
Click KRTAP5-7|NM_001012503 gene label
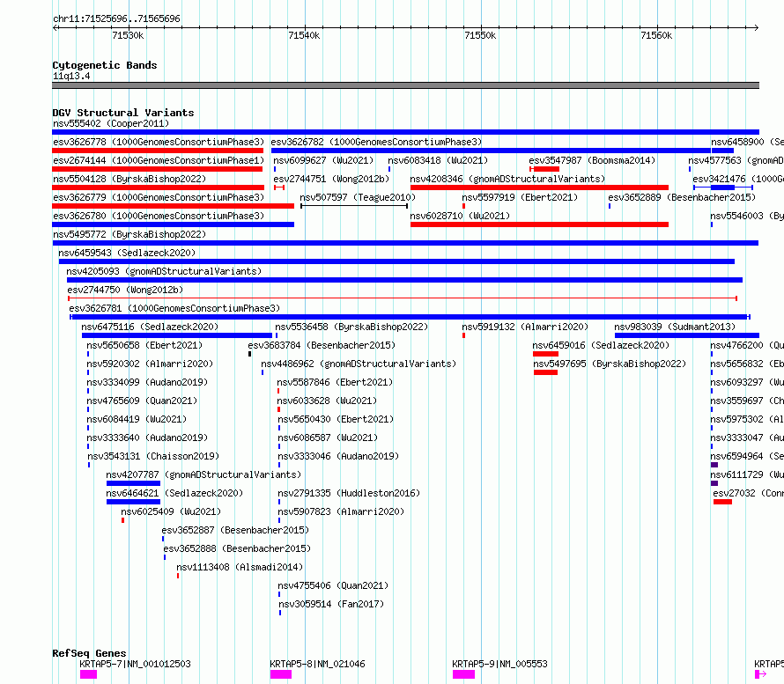[135, 664]
